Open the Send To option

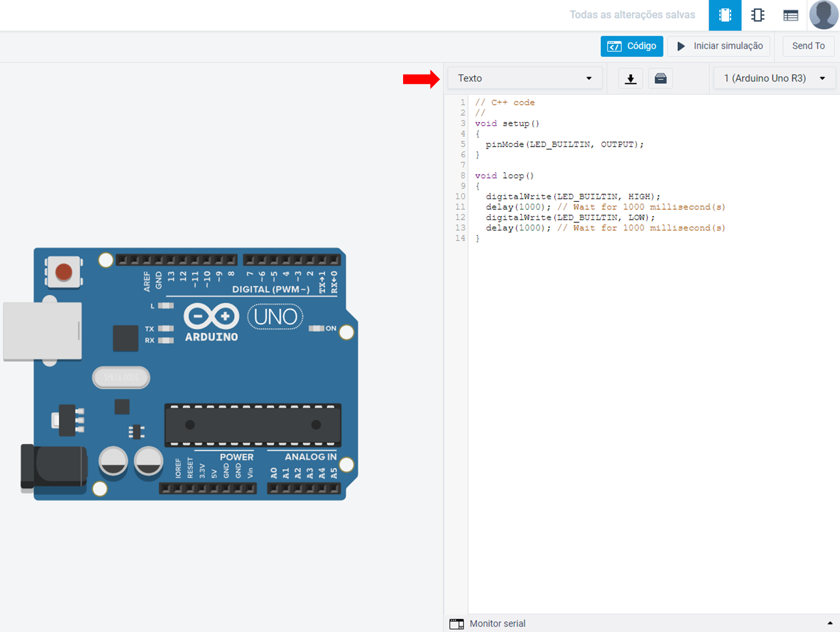coord(808,46)
